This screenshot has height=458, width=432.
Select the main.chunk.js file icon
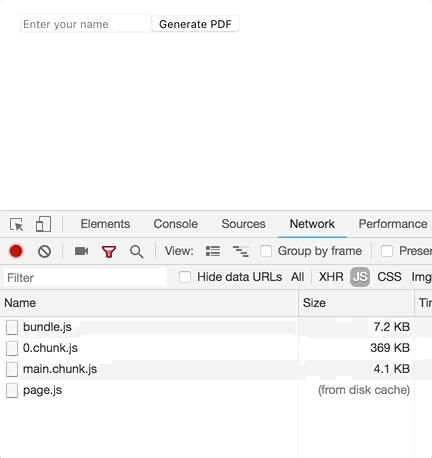[12, 369]
